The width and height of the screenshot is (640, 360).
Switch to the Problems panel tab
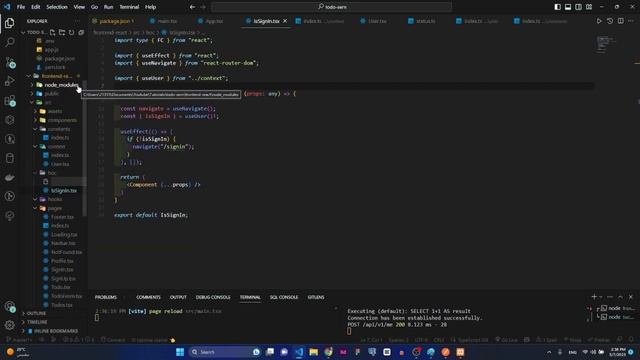106,297
